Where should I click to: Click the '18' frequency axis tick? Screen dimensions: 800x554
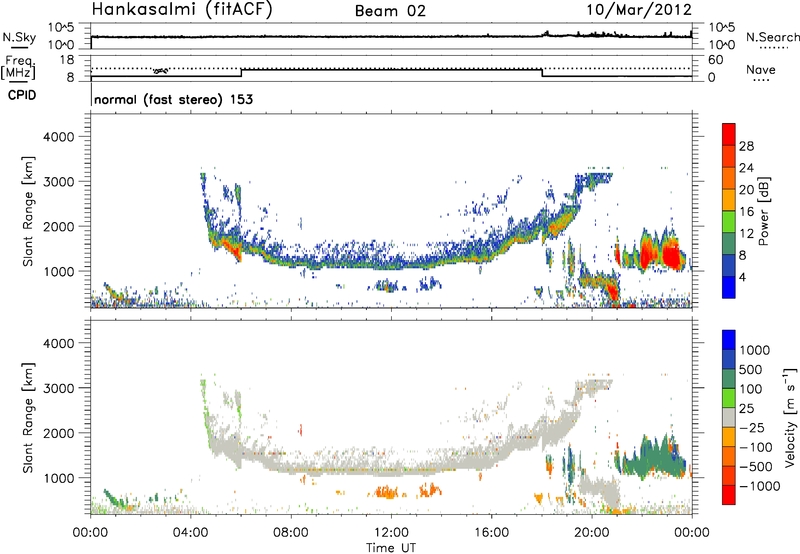66,60
